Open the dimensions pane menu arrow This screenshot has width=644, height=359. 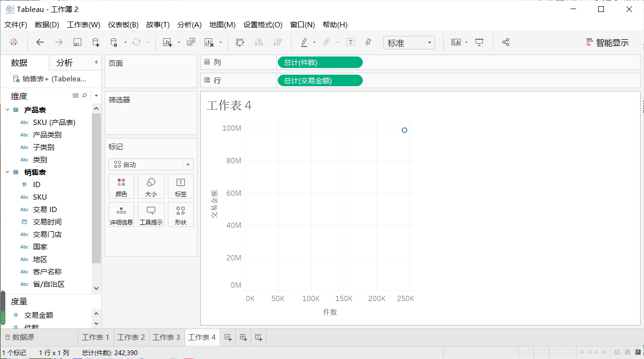tap(96, 96)
